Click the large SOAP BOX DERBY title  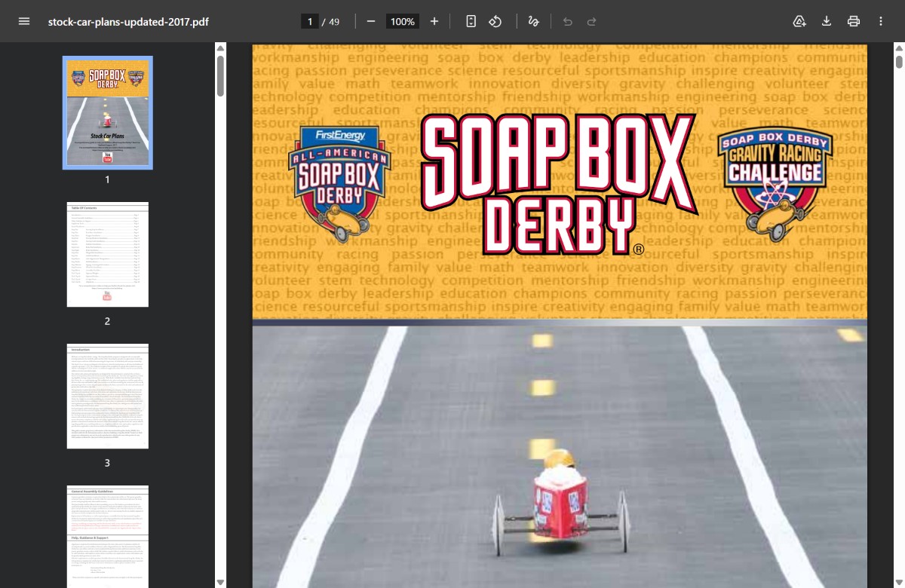[558, 185]
